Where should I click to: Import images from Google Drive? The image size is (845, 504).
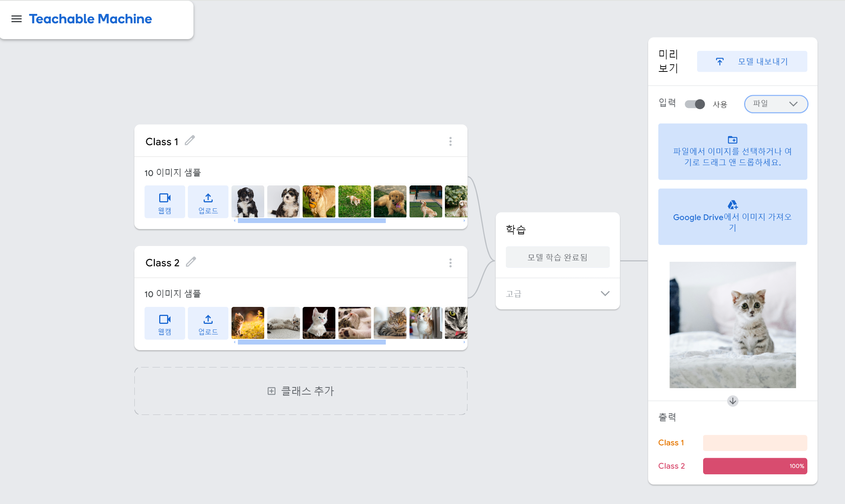[x=732, y=217]
